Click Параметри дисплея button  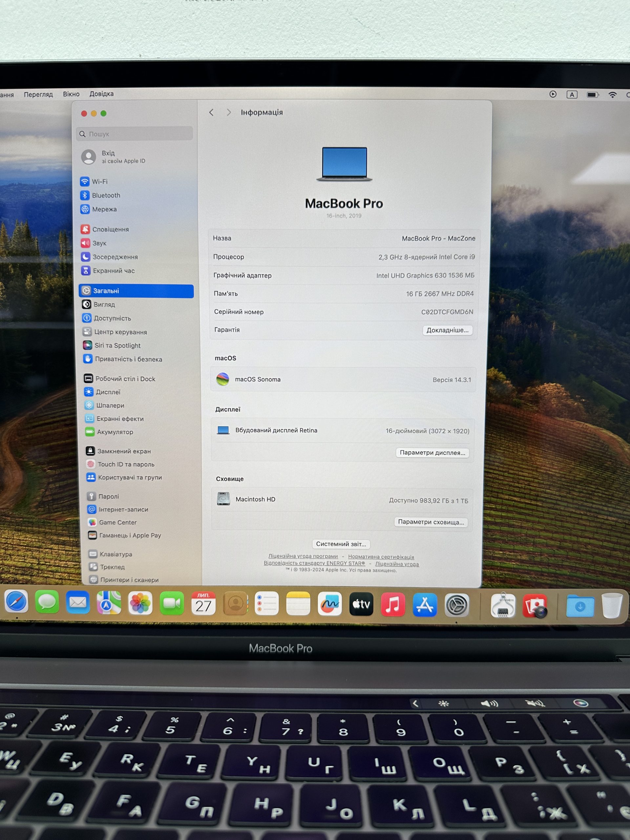tap(432, 453)
